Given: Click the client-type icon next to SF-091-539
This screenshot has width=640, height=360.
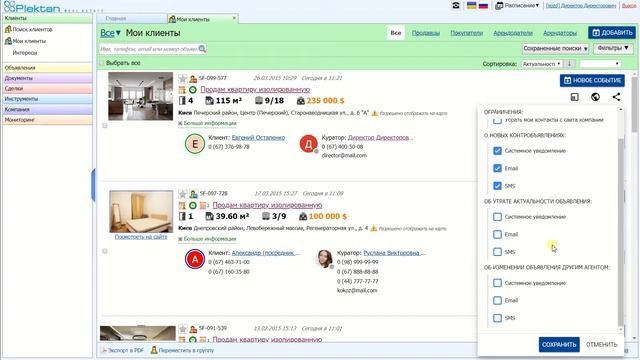Looking at the screenshot, I should [x=193, y=329].
